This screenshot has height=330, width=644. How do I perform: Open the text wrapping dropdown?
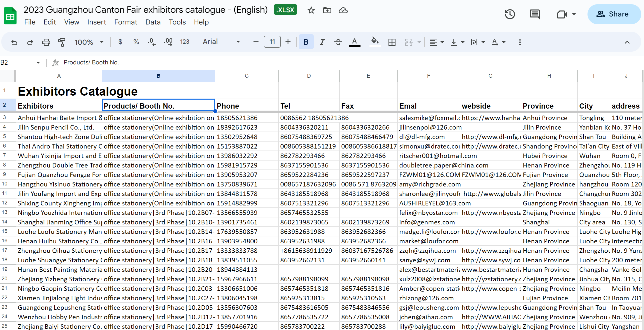(x=478, y=42)
